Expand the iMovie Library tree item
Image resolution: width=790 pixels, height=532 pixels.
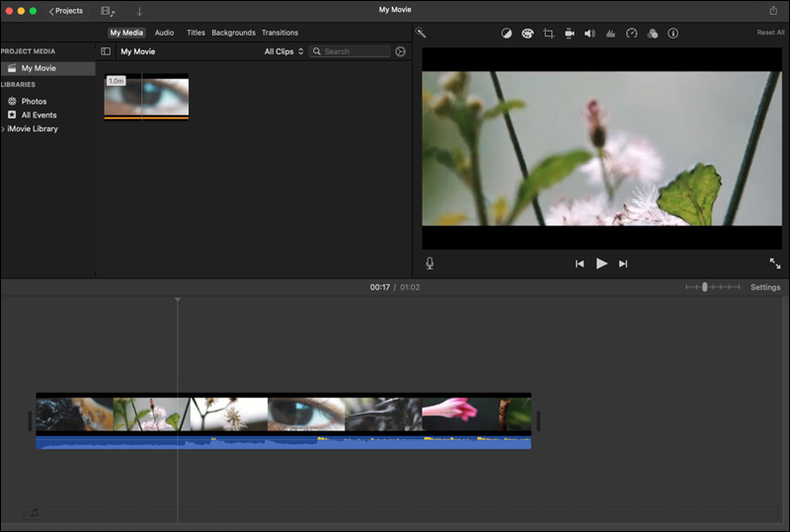[4, 129]
